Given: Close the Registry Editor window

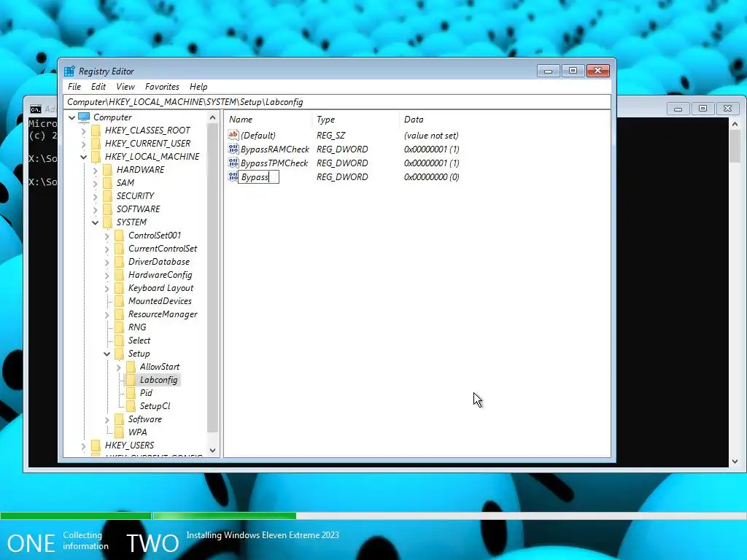Looking at the screenshot, I should [x=598, y=71].
